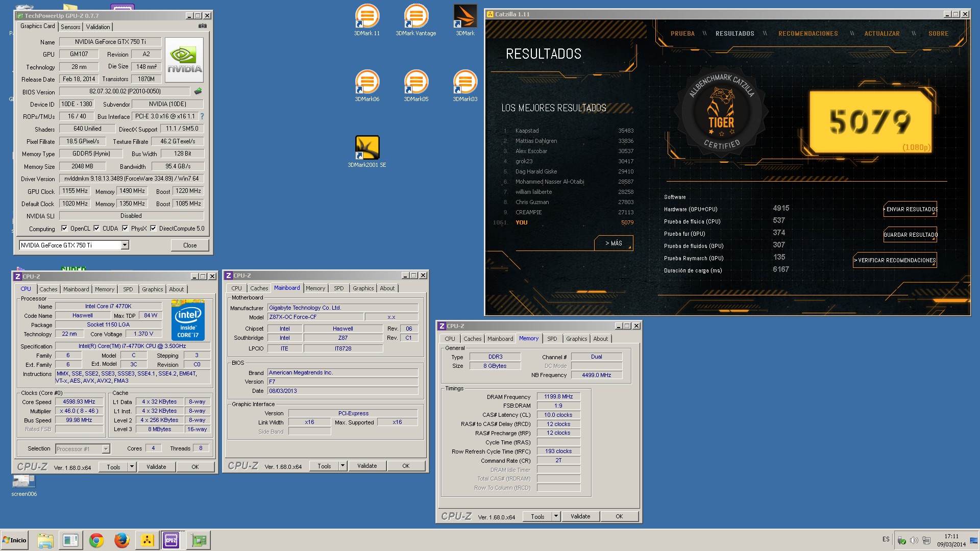Image resolution: width=980 pixels, height=551 pixels.
Task: Toggle the OpenCL checkbox in GPU-Z
Action: point(64,229)
